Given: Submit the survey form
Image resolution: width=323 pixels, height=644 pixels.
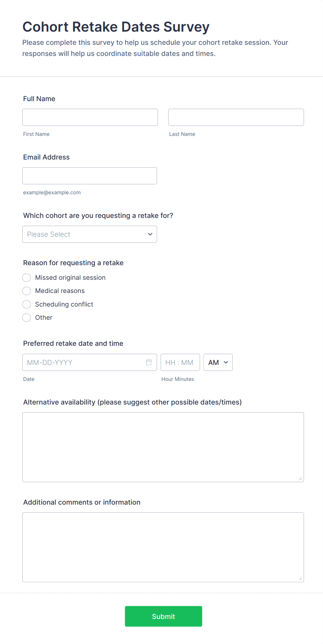Looking at the screenshot, I should pos(163,616).
